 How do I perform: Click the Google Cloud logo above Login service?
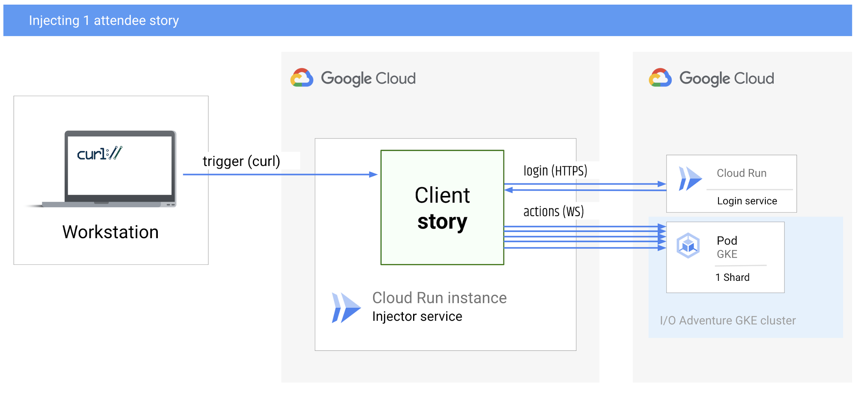(711, 78)
